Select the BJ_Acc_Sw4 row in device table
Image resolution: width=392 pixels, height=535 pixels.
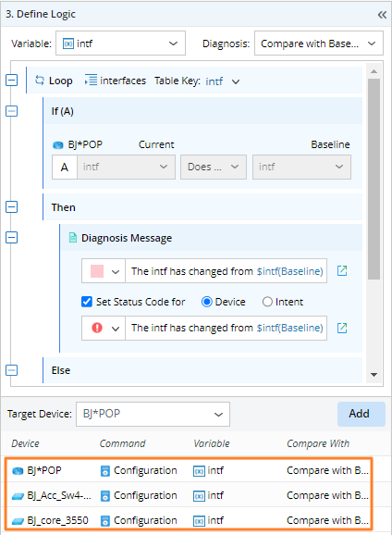click(x=189, y=495)
